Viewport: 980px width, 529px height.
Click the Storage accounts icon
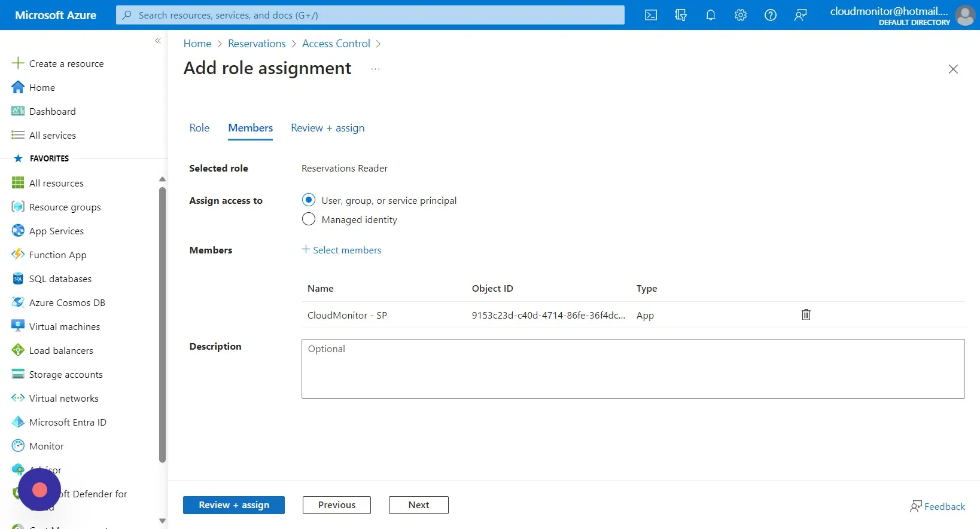(x=18, y=374)
